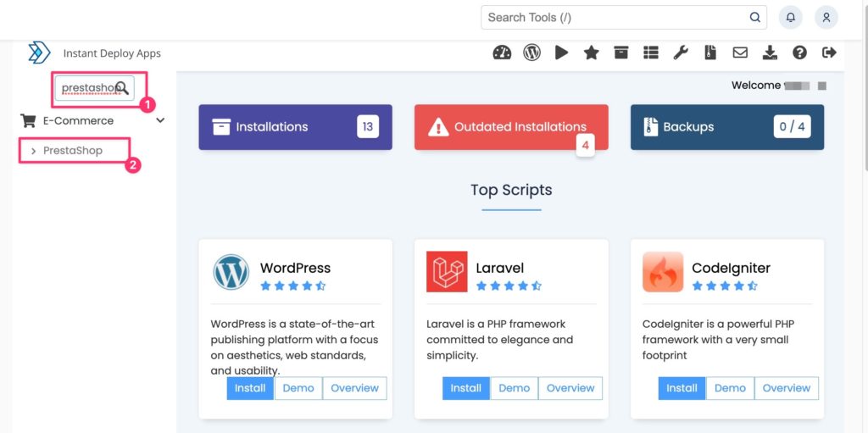Click the sidebar prestashop search box

coord(87,88)
